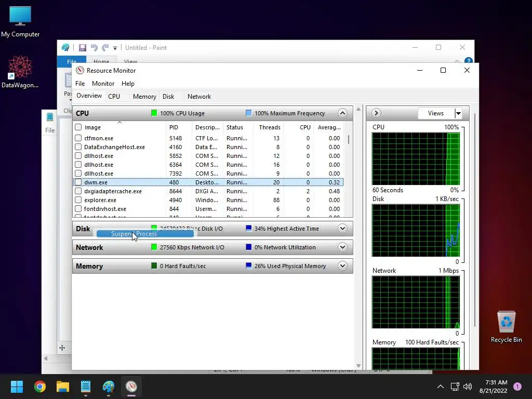Sort by the PID column header
Screen dimensions: 532x399
point(179,127)
